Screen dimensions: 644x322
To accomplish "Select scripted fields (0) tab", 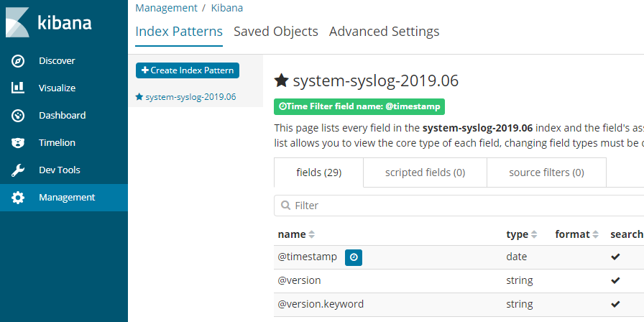I will tap(425, 172).
